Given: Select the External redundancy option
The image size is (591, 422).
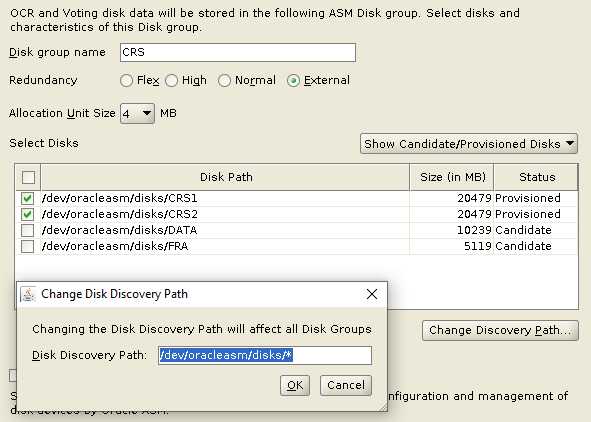Looking at the screenshot, I should coord(293,81).
